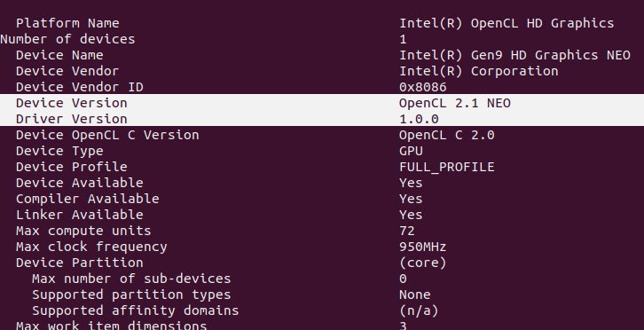Screen dimensions: 644x330
Task: Select the value 'Intel(R) Corporation'
Action: 478,72
